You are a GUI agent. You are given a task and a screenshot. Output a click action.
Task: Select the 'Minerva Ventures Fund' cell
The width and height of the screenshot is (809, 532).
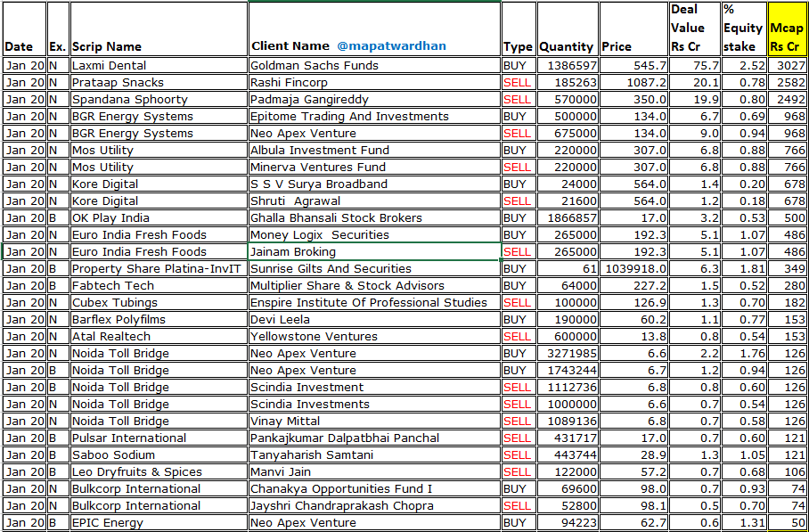point(374,168)
